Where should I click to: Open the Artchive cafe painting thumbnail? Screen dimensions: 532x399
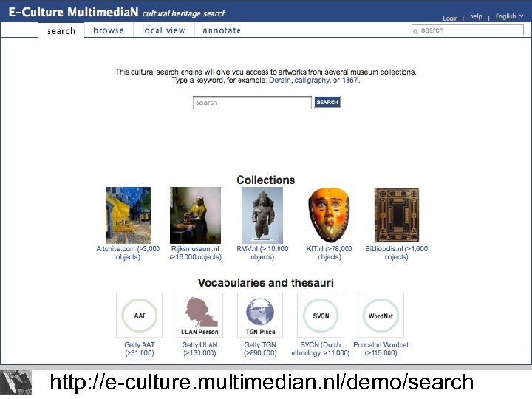click(x=128, y=215)
